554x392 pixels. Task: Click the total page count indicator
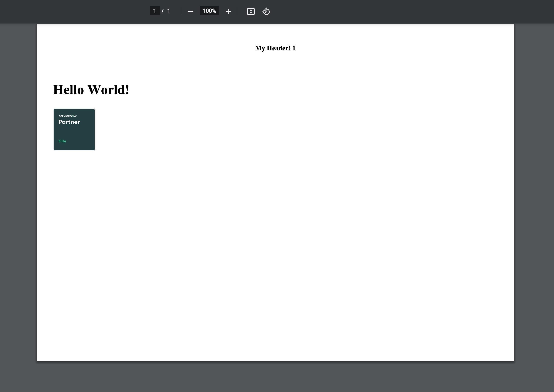(169, 11)
